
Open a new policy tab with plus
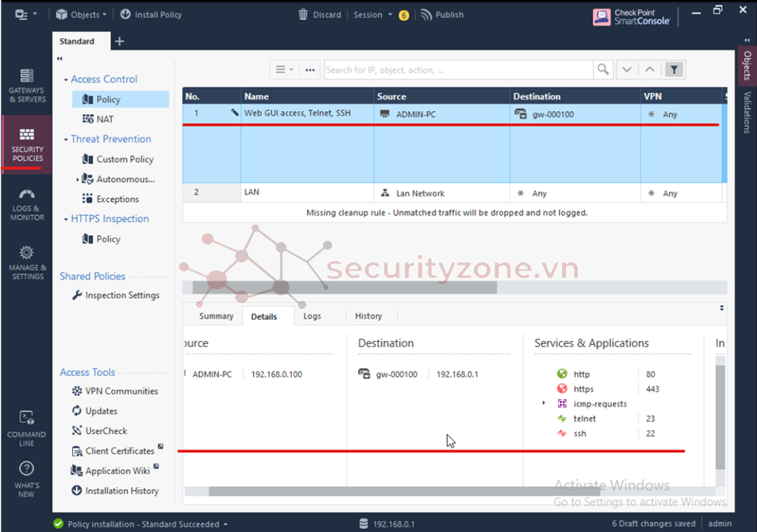coord(120,41)
